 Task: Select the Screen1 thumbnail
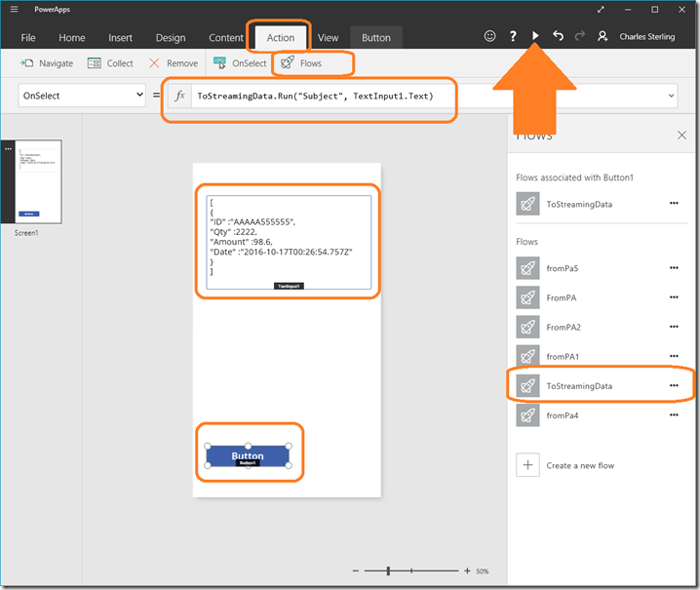point(38,182)
